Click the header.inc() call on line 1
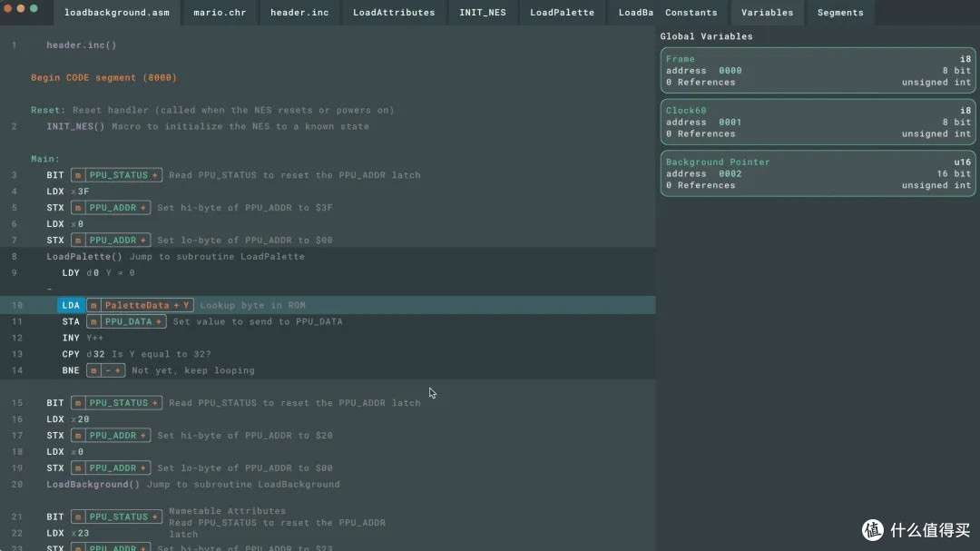 coord(82,45)
